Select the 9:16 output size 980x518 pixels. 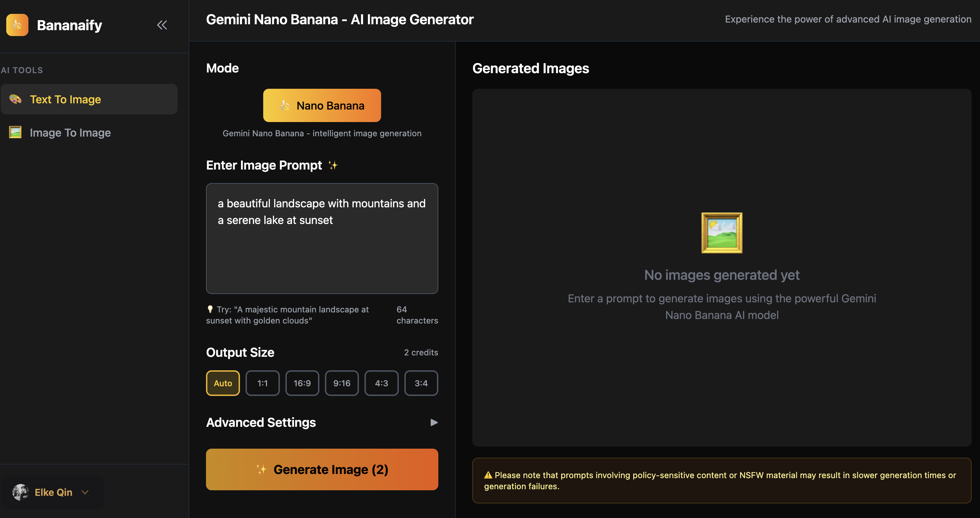pos(342,383)
